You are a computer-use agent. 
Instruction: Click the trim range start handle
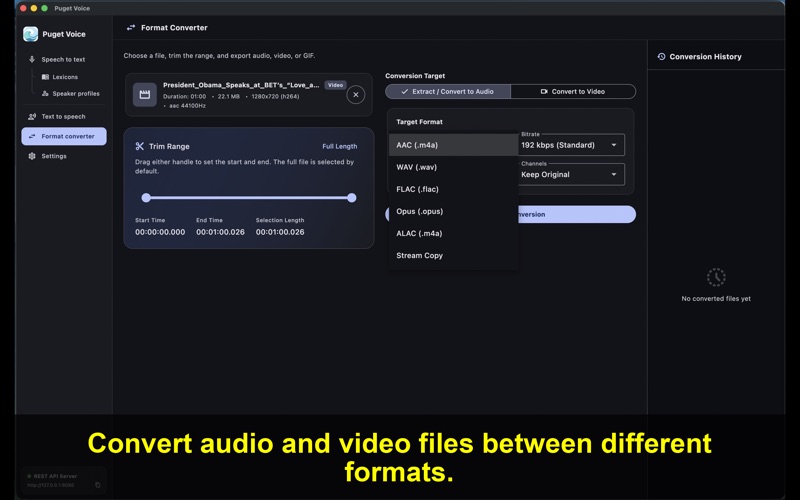click(146, 198)
